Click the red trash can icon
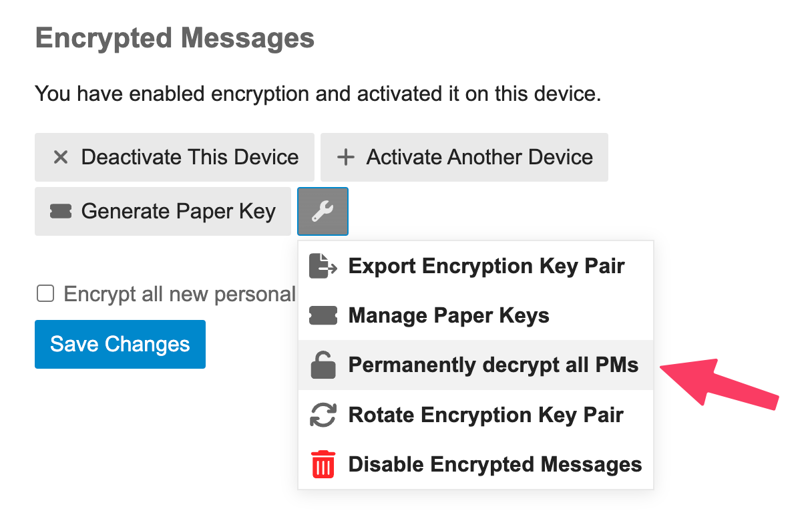 point(323,464)
